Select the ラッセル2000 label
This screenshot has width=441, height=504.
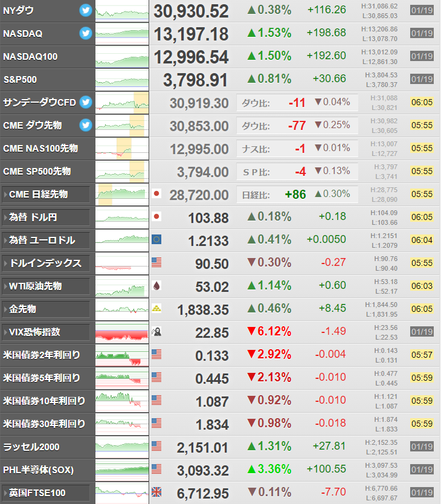(x=31, y=447)
